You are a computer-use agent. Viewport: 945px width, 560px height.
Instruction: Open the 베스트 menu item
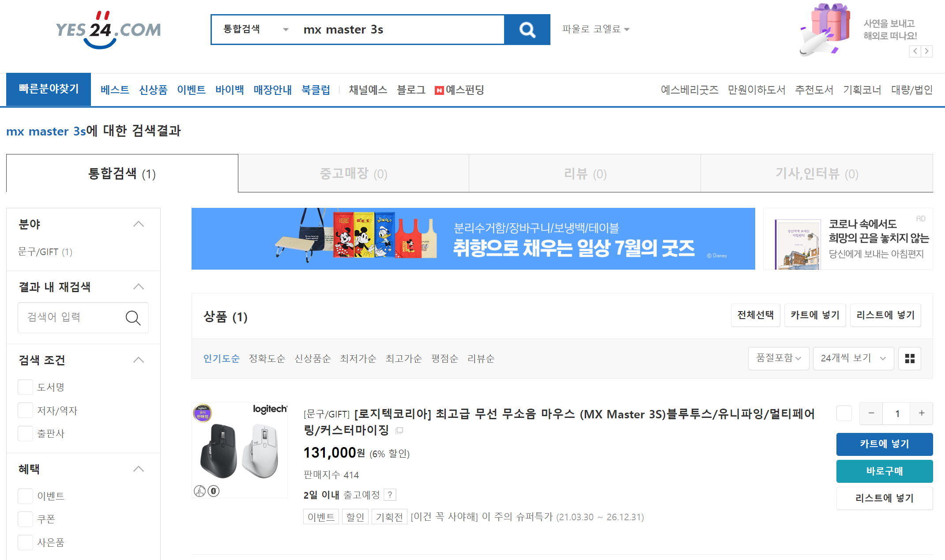[114, 90]
